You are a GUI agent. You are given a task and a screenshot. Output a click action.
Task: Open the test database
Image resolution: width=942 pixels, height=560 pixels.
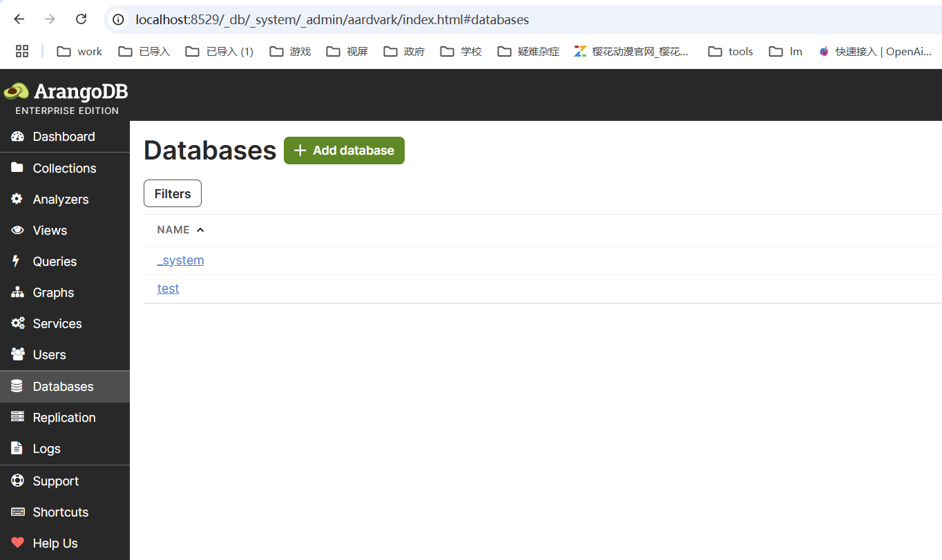click(x=168, y=289)
